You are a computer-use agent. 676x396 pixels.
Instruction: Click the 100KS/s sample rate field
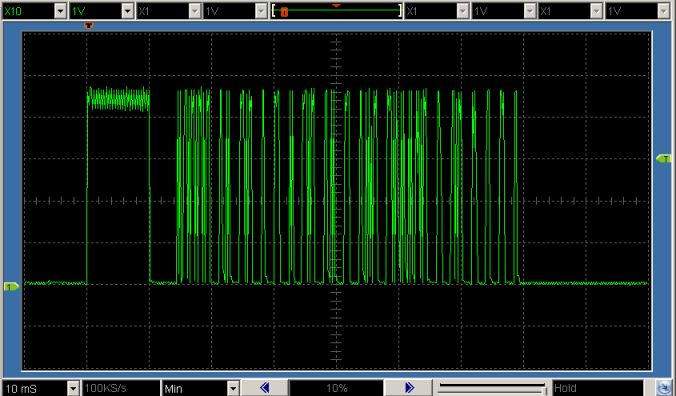121,388
